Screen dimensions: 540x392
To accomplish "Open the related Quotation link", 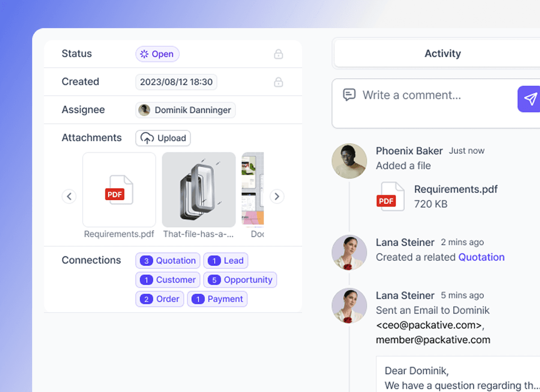I will coord(481,257).
